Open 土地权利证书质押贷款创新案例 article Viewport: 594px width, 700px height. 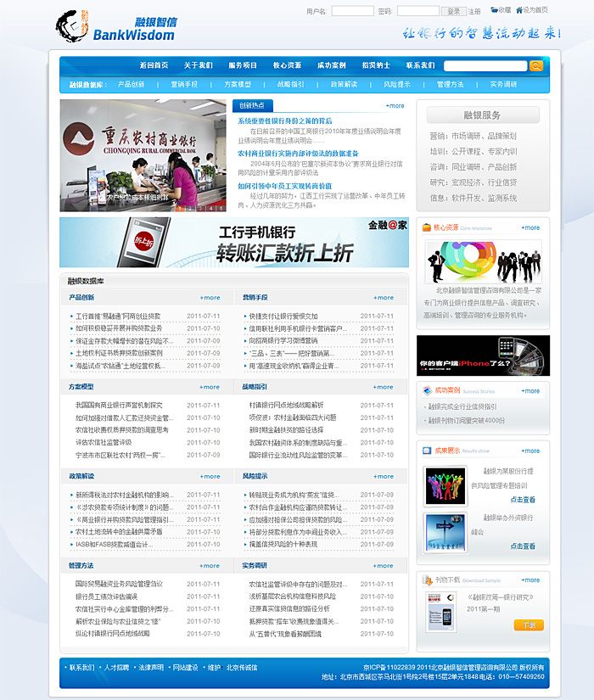(119, 353)
